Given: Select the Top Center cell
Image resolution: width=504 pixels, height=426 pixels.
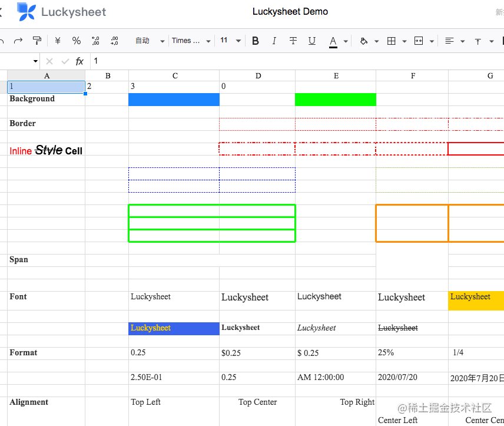Looking at the screenshot, I should tap(257, 412).
